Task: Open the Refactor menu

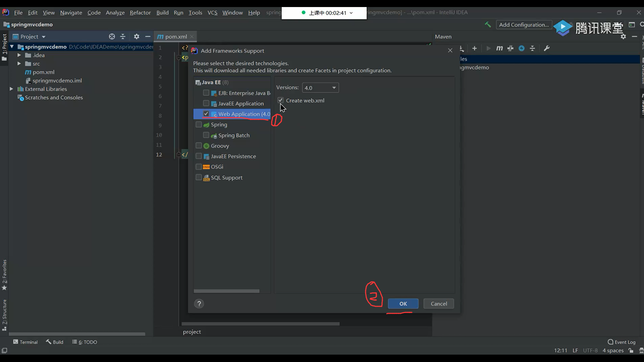Action: [140, 12]
